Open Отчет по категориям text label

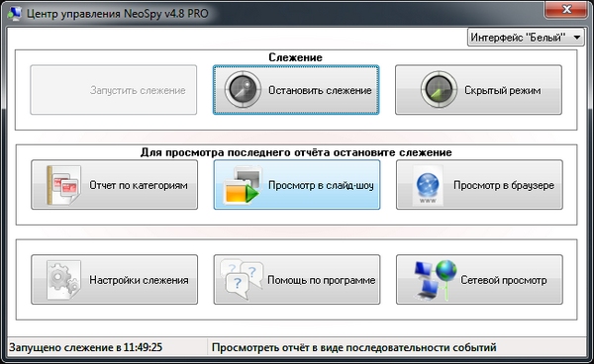[139, 185]
